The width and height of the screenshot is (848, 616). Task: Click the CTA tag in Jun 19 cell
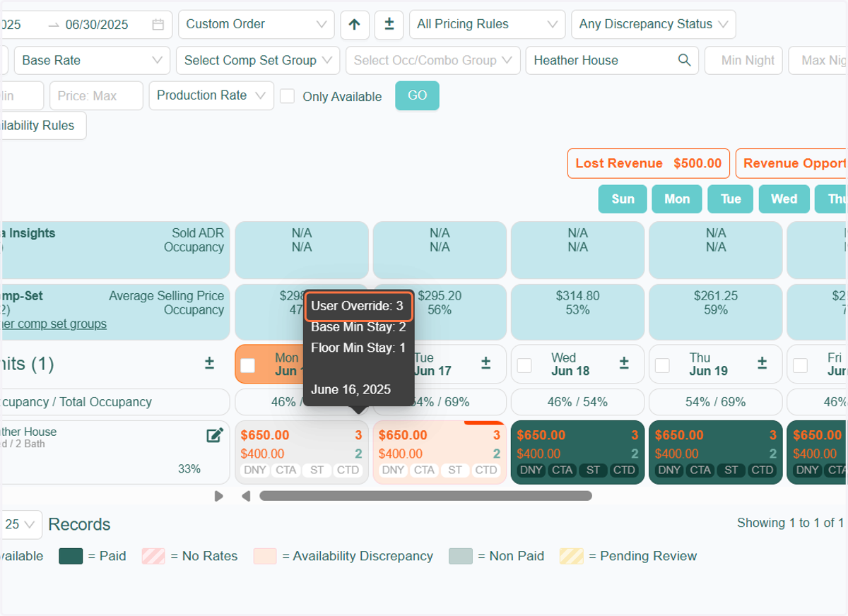[700, 470]
